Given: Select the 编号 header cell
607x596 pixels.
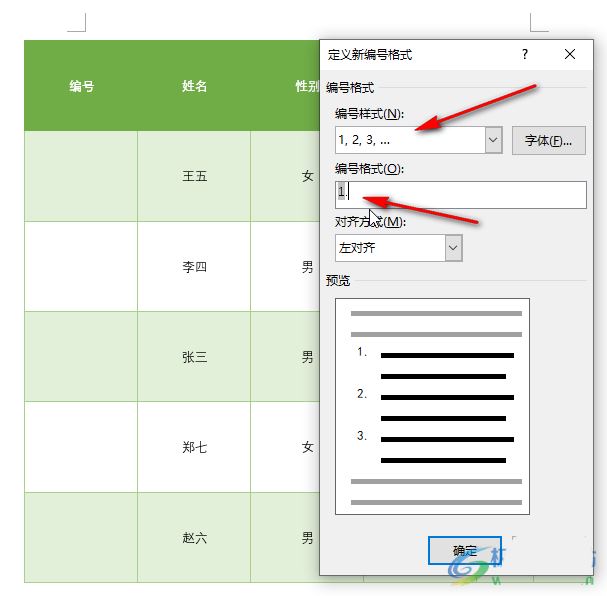Looking at the screenshot, I should [x=82, y=87].
